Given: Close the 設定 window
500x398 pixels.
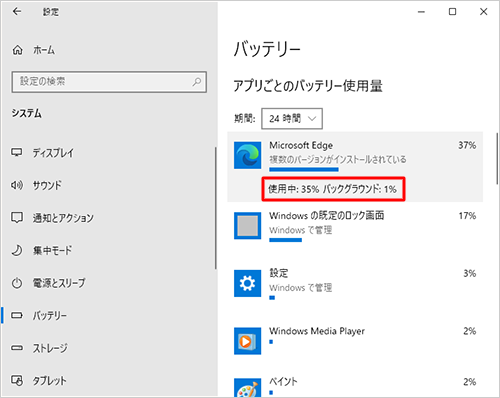Looking at the screenshot, I should pos(483,12).
